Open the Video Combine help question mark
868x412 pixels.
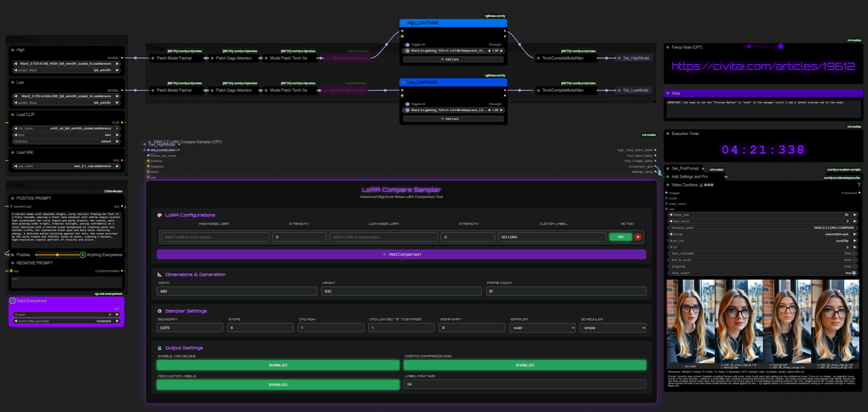(859, 185)
